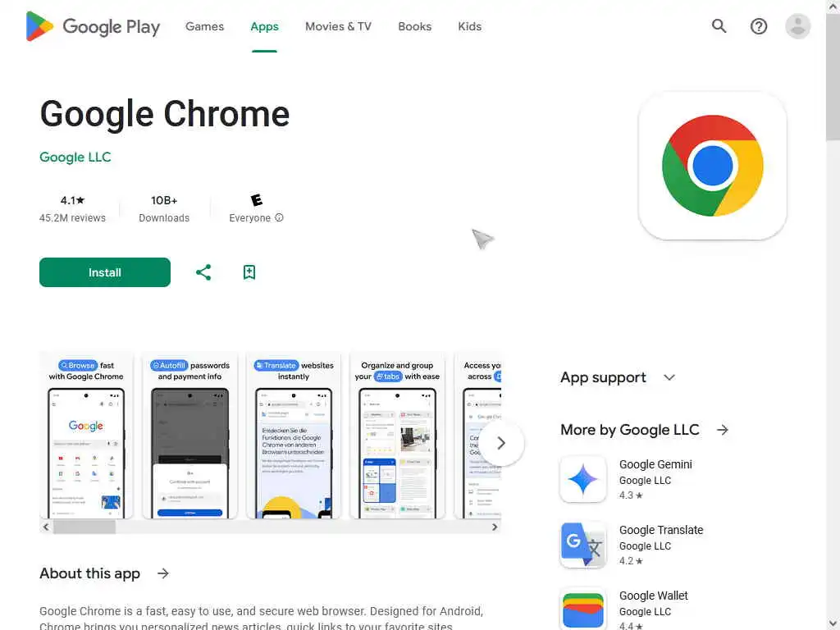Click the screenshot carousel horizontal scrollbar thumb
The image size is (840, 630).
(84, 527)
